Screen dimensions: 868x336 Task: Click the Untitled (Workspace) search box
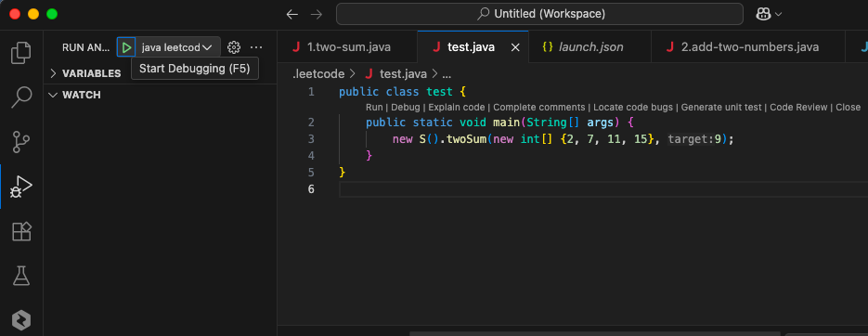click(x=539, y=14)
